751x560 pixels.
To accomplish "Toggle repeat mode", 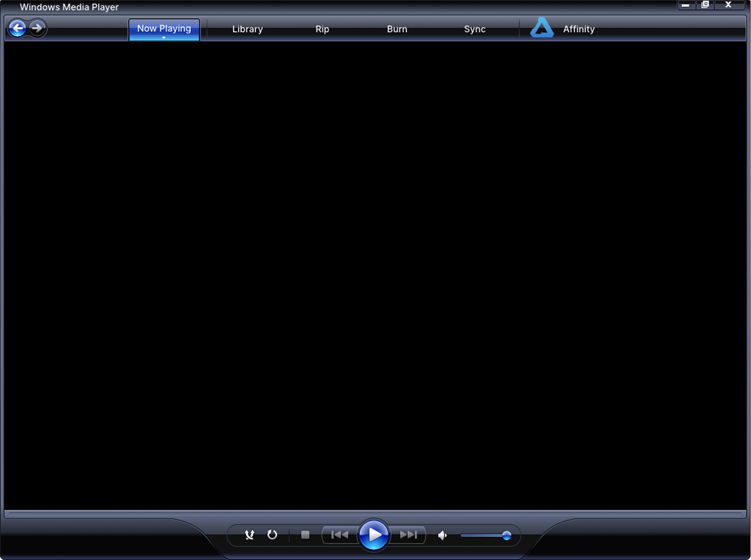I will [x=272, y=535].
